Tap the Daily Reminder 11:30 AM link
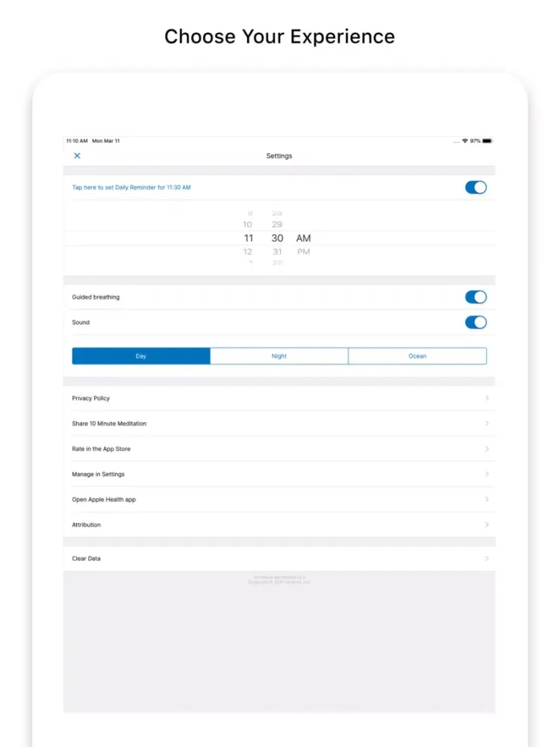 [x=131, y=187]
